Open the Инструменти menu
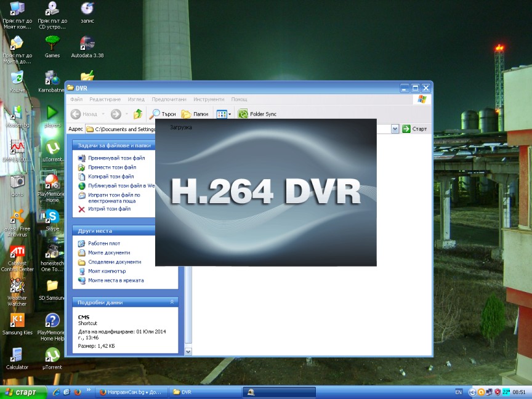The height and width of the screenshot is (399, 532). (x=208, y=99)
